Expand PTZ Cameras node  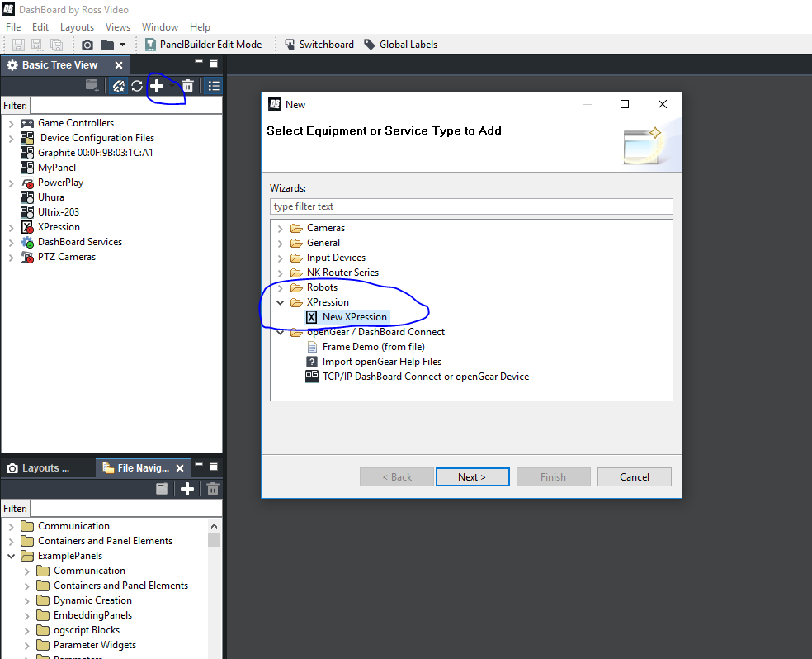[11, 258]
